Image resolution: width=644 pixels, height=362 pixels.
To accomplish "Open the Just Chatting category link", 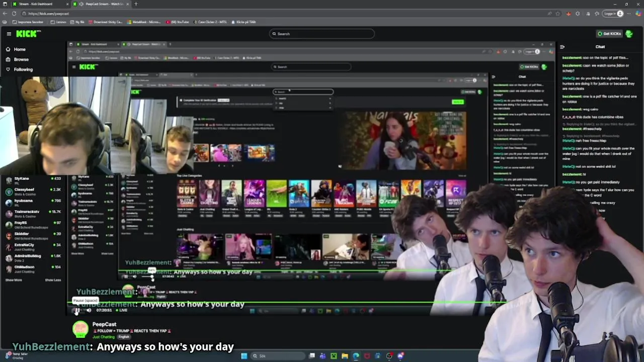I will [104, 336].
